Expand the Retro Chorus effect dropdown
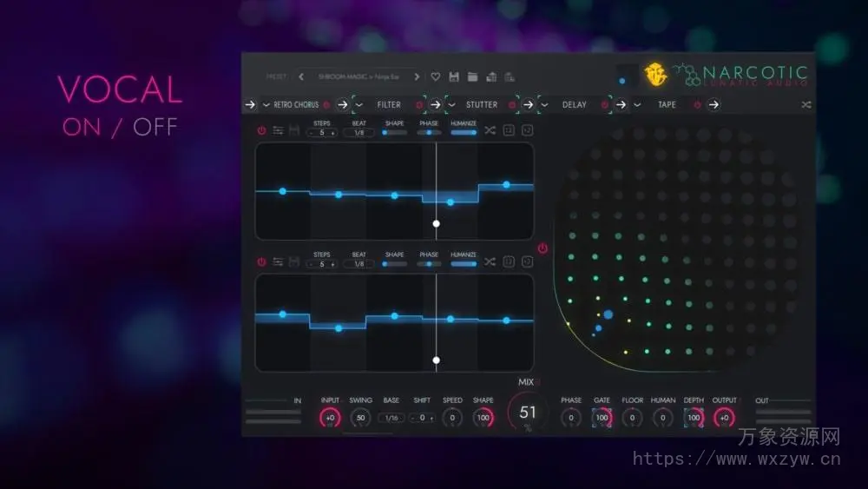The image size is (868, 489). (x=266, y=105)
